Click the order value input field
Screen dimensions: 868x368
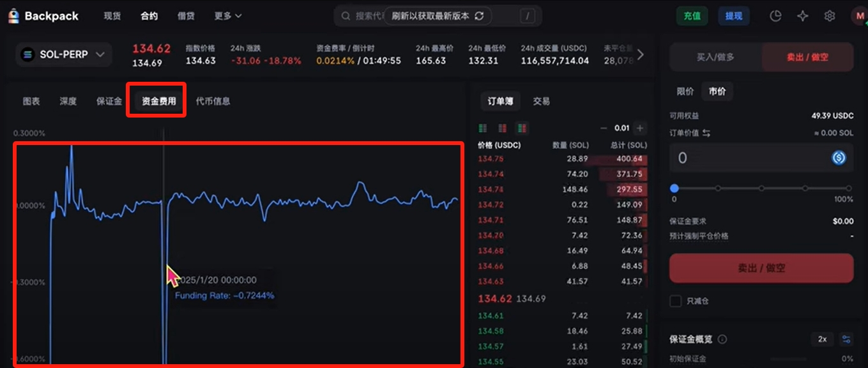point(761,158)
